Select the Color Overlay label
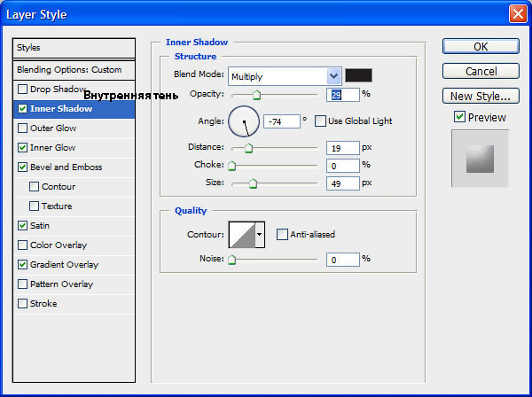The height and width of the screenshot is (397, 532). click(x=59, y=245)
